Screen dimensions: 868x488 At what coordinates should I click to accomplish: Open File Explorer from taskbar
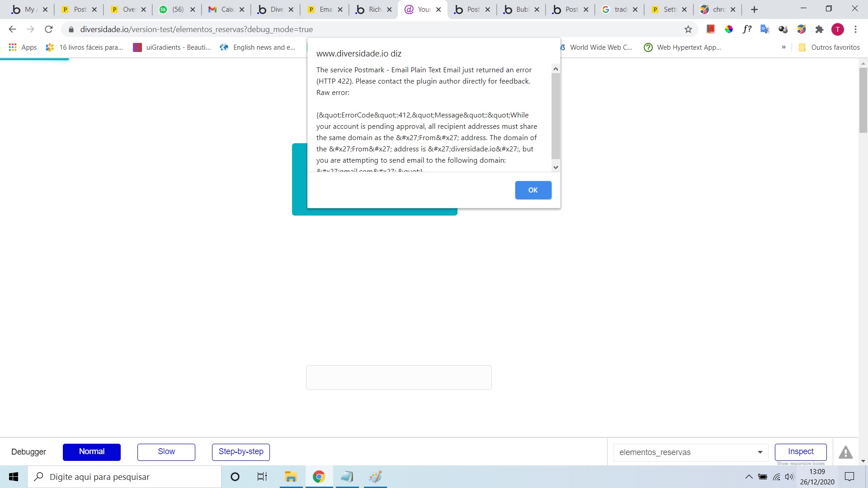290,477
